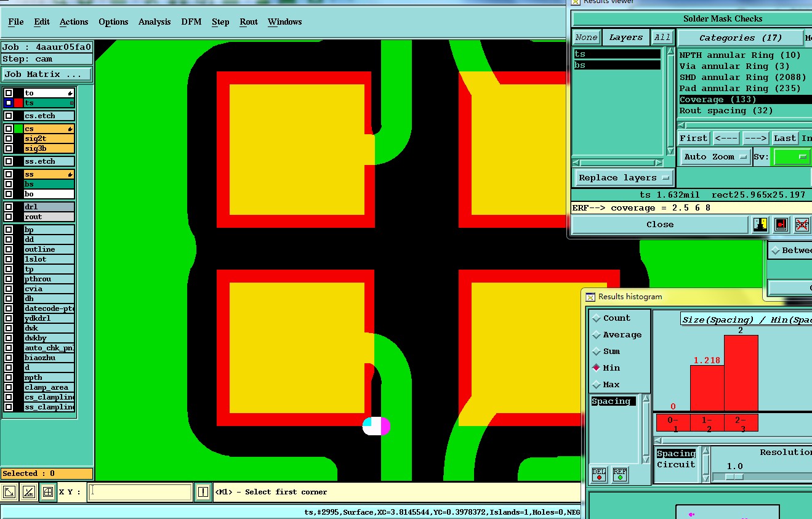Click the second bottom-left tool icon

28,492
